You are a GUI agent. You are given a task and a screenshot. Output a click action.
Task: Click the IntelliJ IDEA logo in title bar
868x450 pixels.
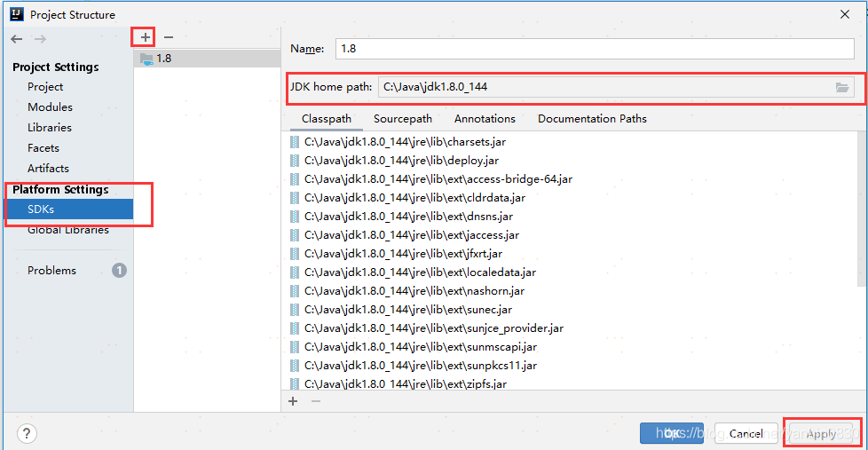pyautogui.click(x=17, y=14)
